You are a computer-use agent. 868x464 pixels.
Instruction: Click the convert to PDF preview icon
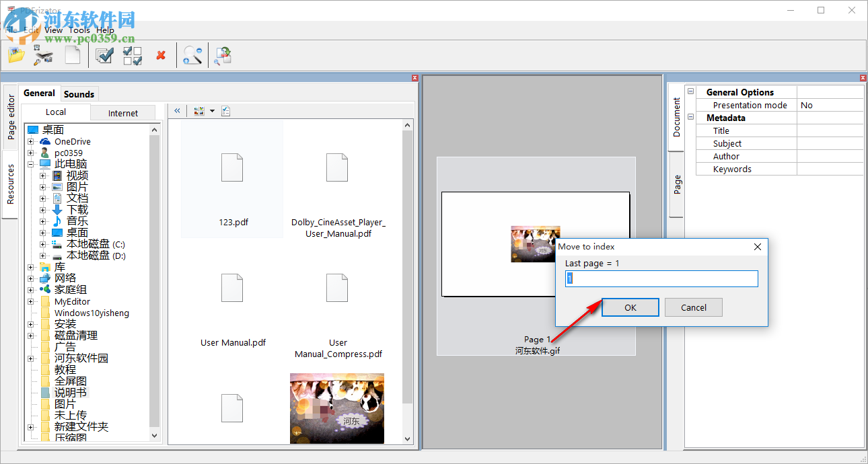[x=223, y=56]
